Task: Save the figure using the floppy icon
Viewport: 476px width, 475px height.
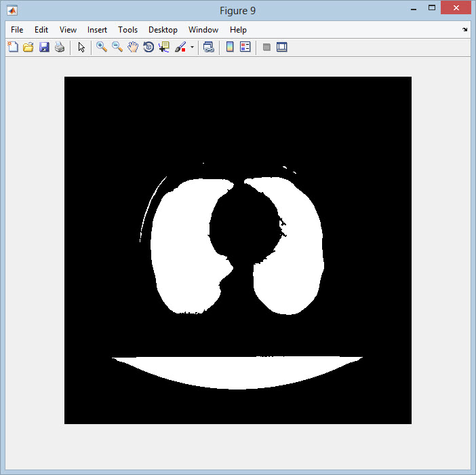Action: point(44,47)
